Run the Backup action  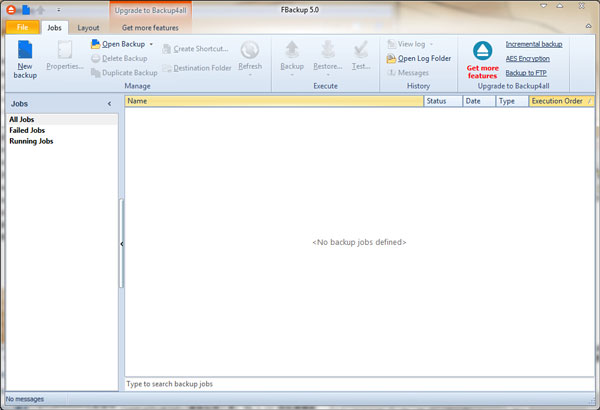292,55
